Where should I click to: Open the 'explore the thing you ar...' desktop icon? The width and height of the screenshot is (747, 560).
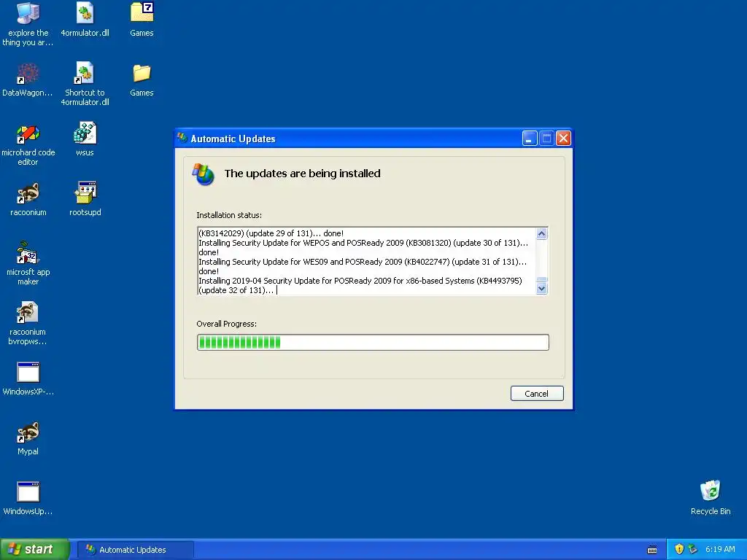28,25
